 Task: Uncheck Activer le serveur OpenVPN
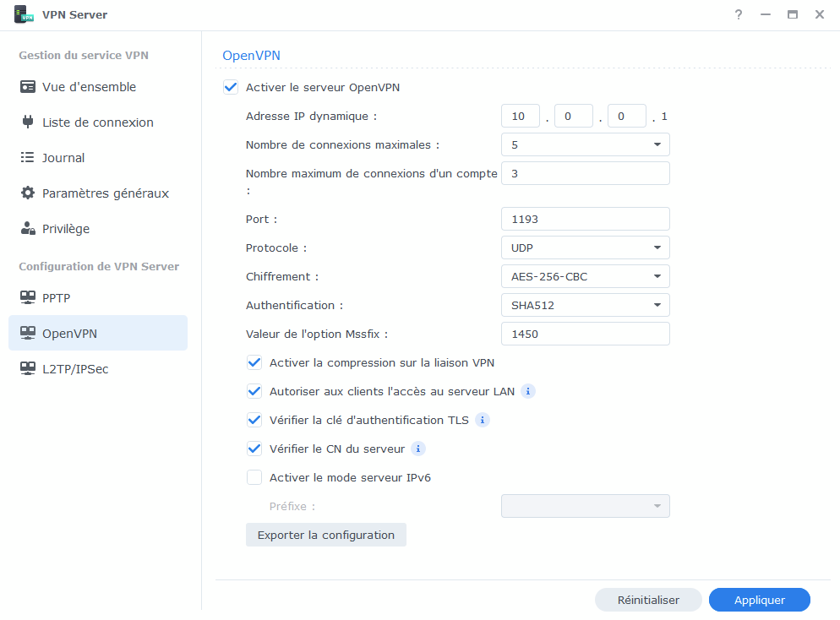231,87
